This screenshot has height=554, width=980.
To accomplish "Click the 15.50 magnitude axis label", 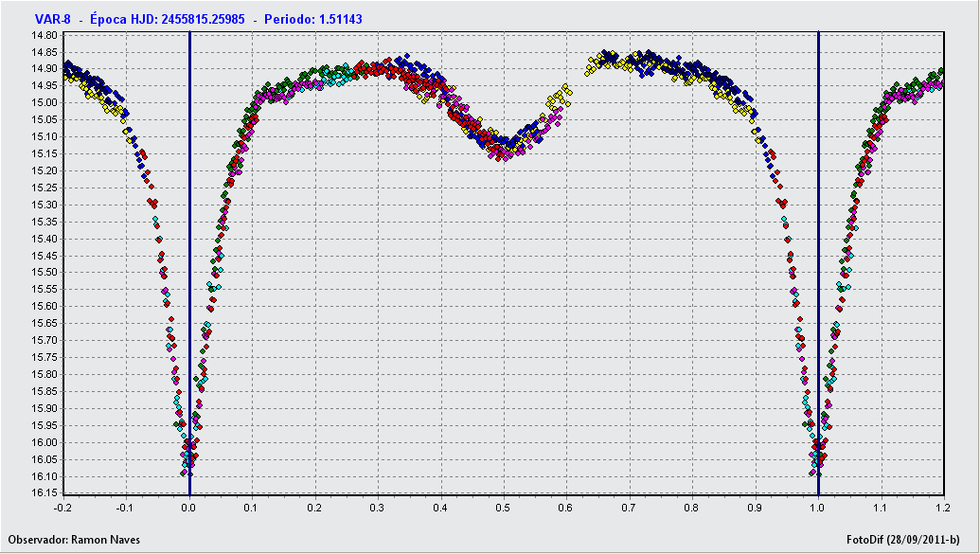I will 44,272.
